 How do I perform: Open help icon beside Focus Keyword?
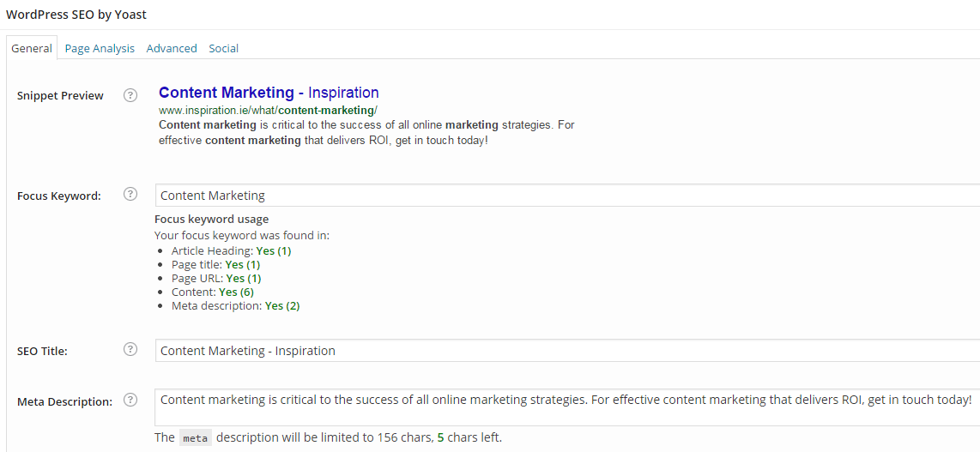pos(130,194)
